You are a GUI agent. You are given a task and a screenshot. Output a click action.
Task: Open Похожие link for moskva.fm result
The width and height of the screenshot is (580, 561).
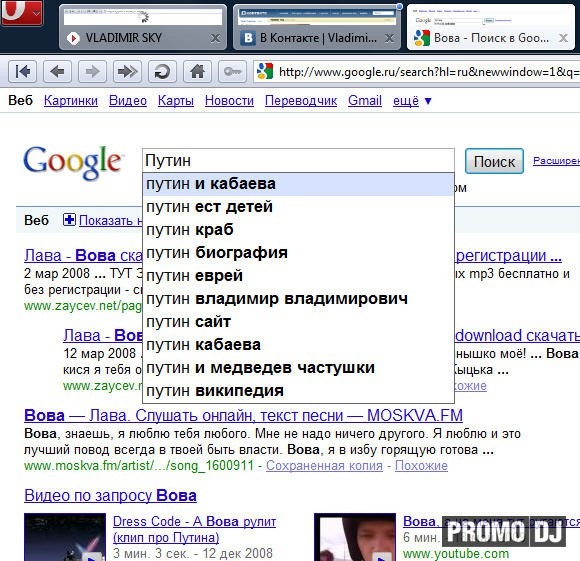[x=421, y=466]
